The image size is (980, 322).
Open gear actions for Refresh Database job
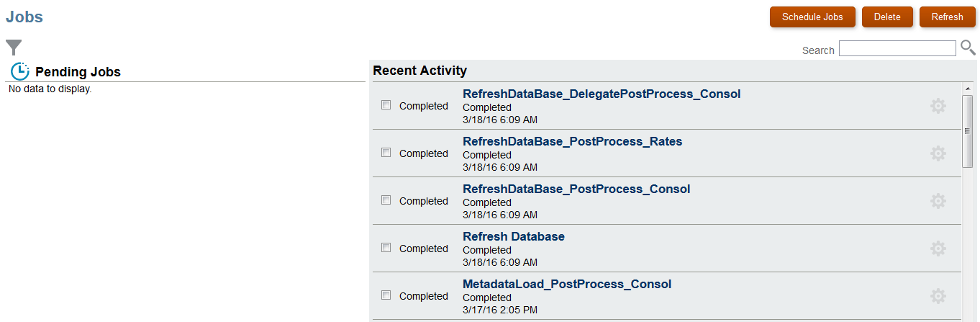point(938,249)
